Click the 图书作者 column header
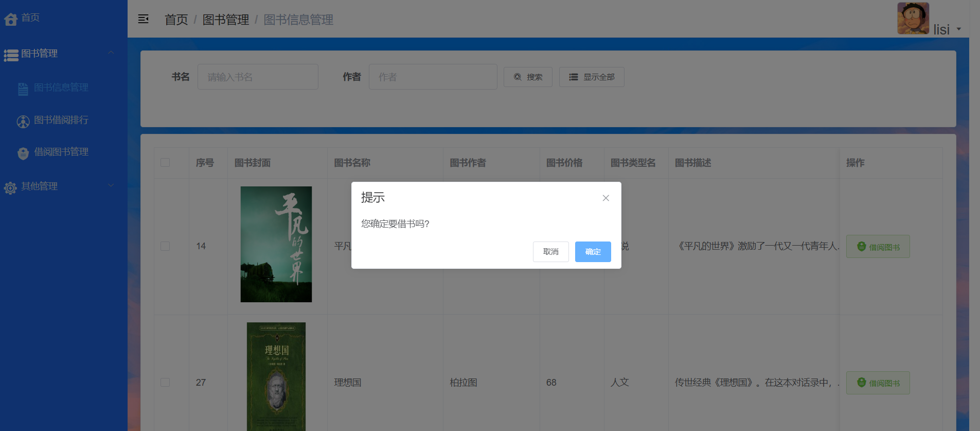This screenshot has width=980, height=431. (468, 163)
